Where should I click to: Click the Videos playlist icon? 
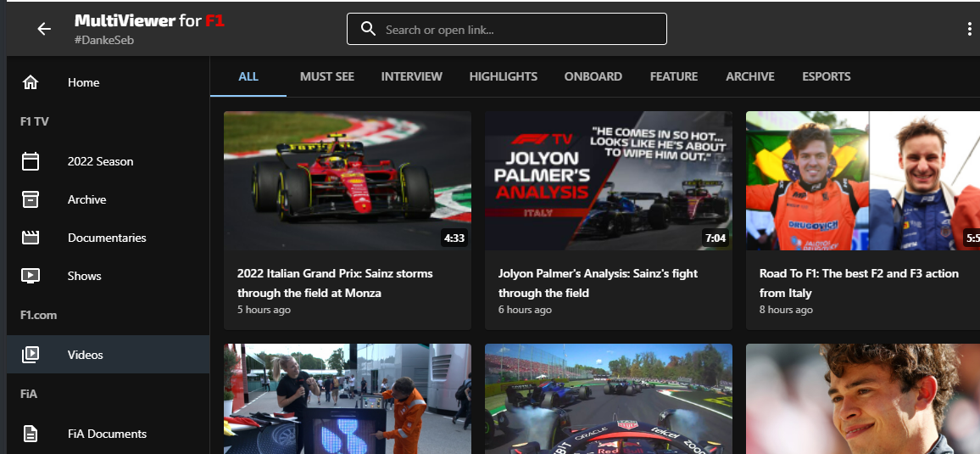point(30,355)
